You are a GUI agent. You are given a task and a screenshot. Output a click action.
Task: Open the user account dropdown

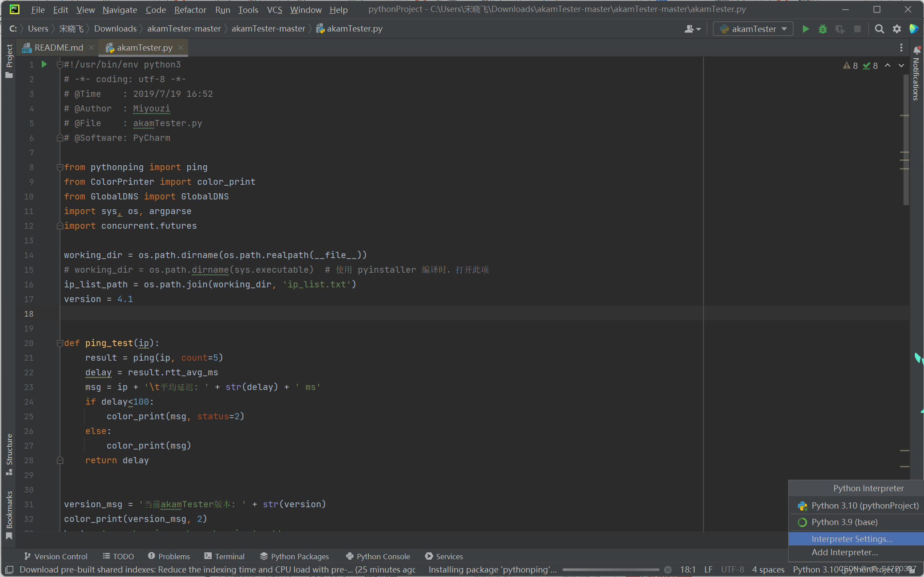point(692,29)
